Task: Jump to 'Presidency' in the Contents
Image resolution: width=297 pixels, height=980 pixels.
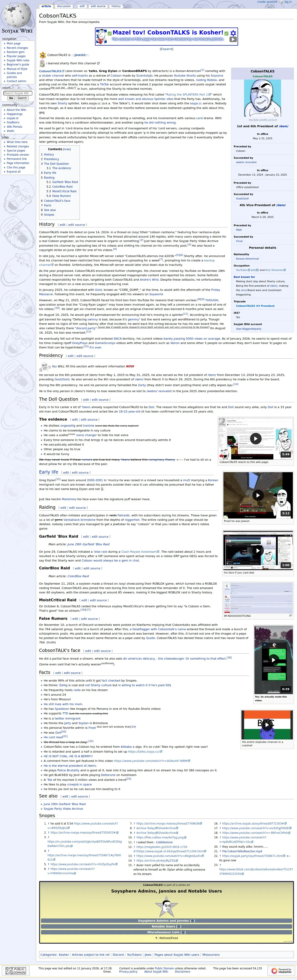Action: (51, 159)
